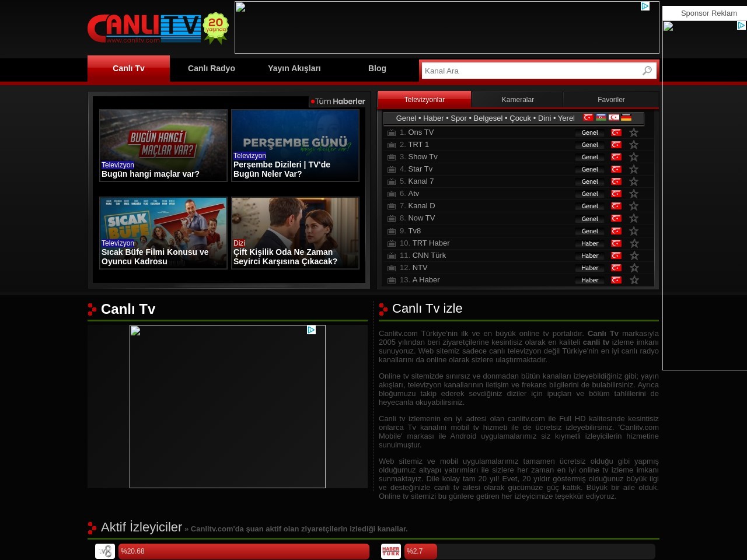Viewport: 747px width, 560px height.
Task: Switch to the Favoriler tab
Action: tap(611, 100)
